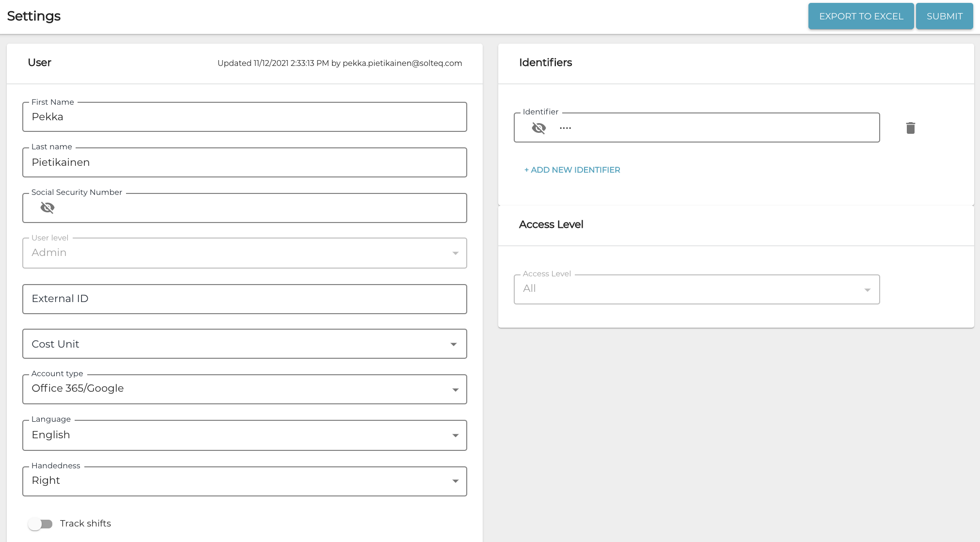Viewport: 980px width, 542px height.
Task: Click the Identifiers panel heading
Action: click(545, 63)
